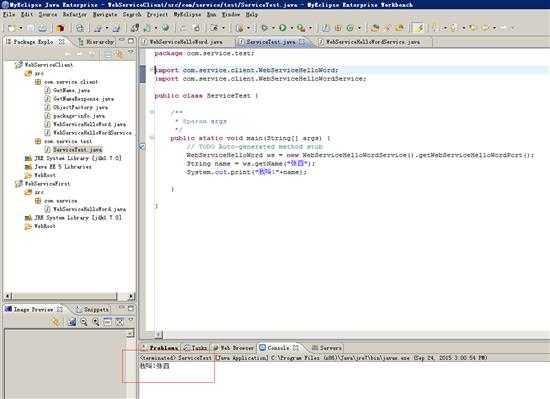Open the External Tools dropdown arrow
The width and height of the screenshot is (550, 399).
tap(310, 28)
